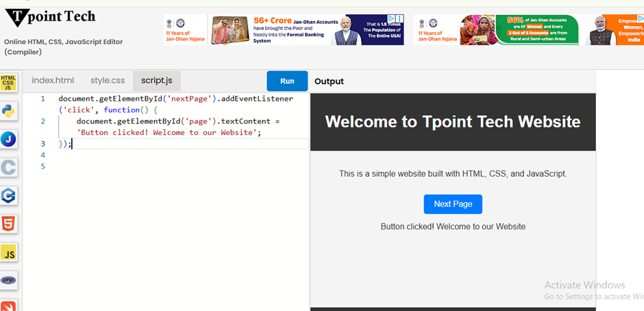Switch to the style.css tab

[108, 81]
